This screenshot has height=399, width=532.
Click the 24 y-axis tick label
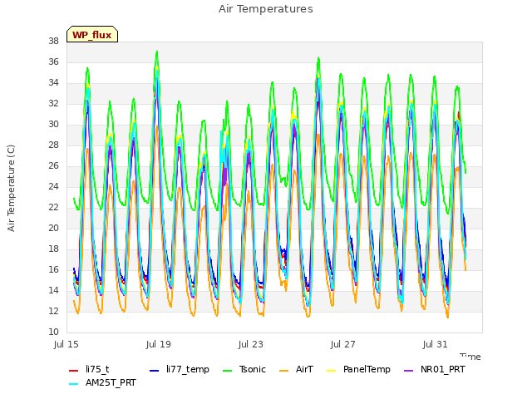tap(53, 186)
